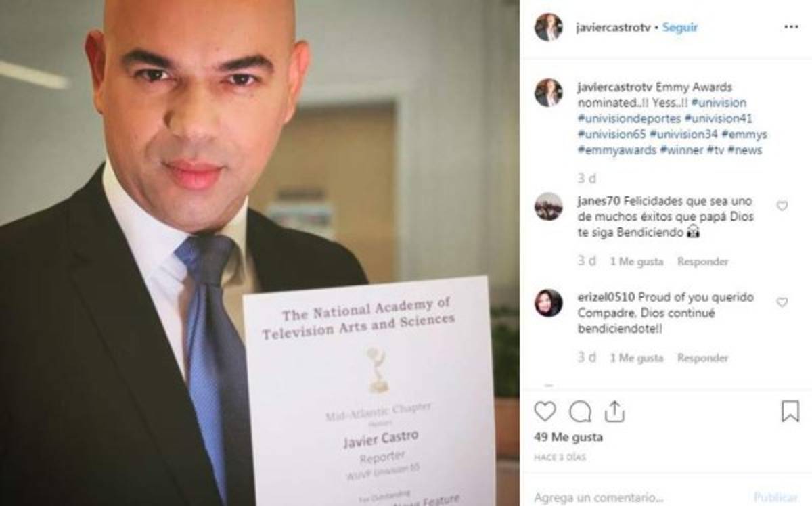This screenshot has width=812, height=506.
Task: View the likes on the janes70 comment
Action: [637, 261]
